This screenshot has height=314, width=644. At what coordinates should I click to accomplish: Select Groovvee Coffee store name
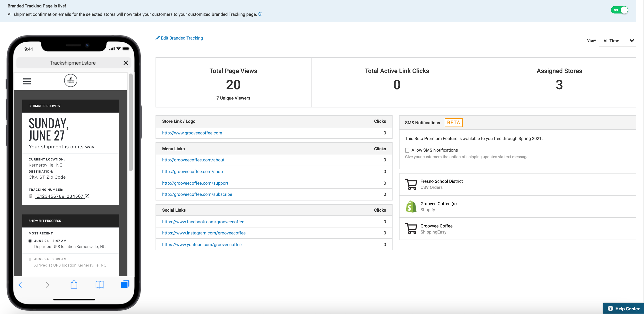point(436,226)
